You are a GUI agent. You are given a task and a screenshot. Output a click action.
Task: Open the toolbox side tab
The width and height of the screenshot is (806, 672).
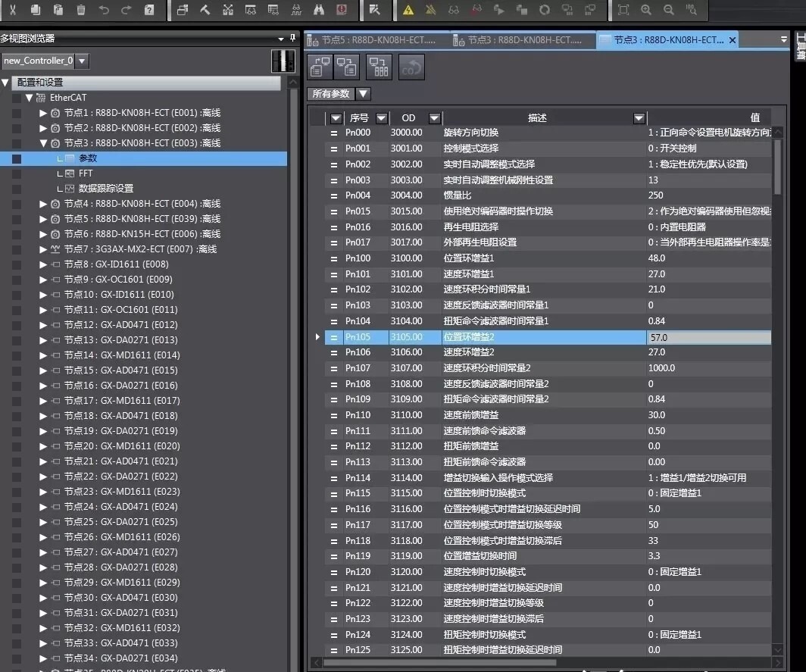tap(800, 46)
